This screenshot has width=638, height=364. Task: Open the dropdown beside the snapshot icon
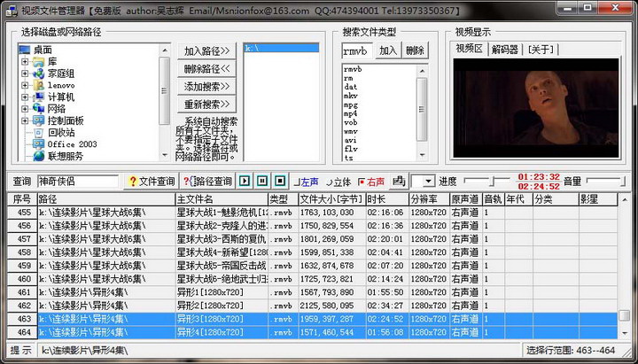coord(428,182)
